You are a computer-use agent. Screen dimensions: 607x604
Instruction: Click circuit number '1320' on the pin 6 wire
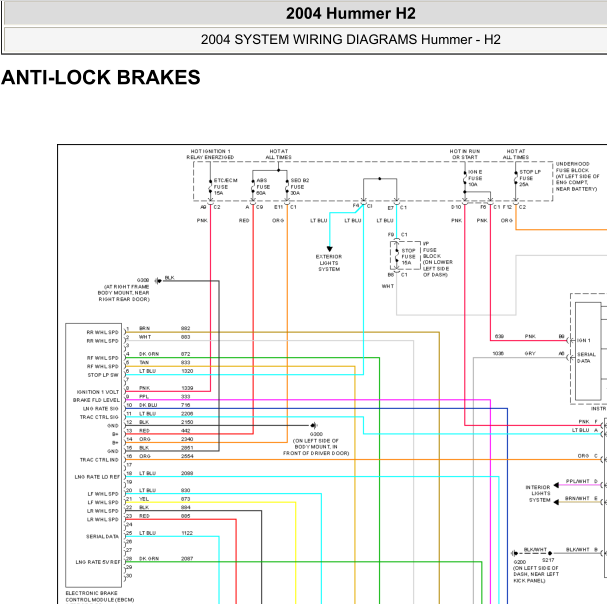(187, 371)
